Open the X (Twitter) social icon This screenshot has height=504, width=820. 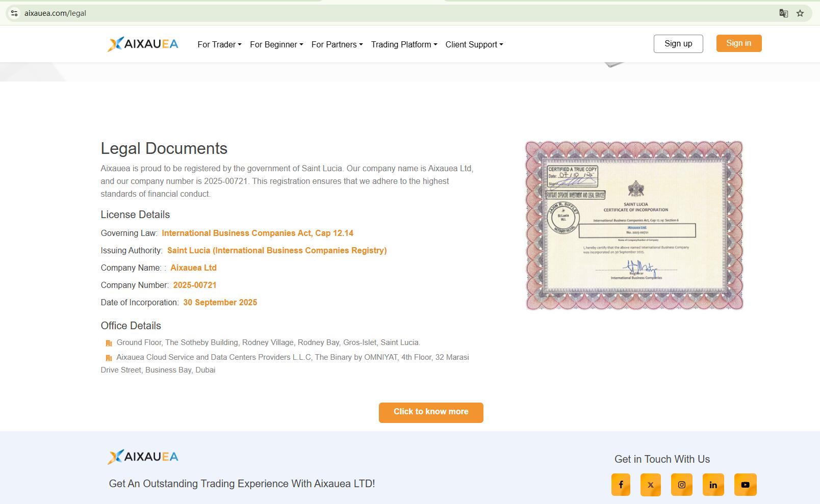tap(650, 485)
